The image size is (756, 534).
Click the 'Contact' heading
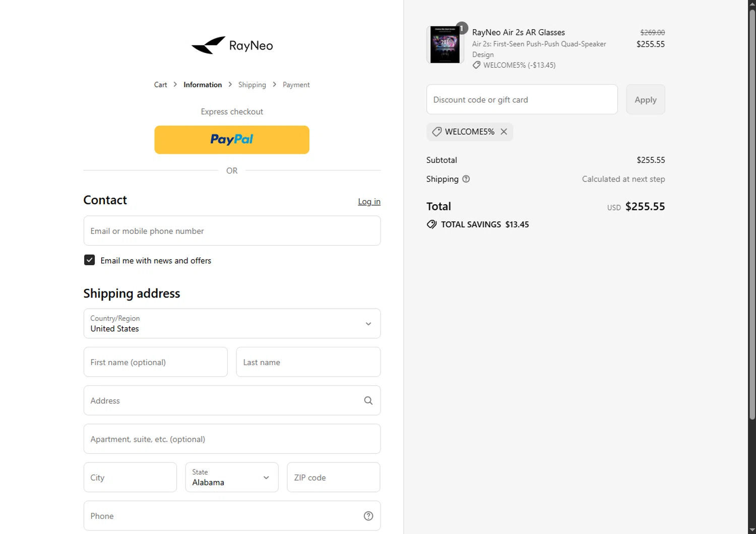(x=105, y=200)
